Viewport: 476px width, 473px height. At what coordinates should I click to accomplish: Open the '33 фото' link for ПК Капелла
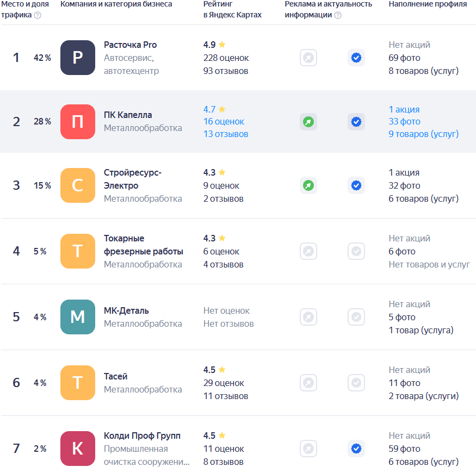pyautogui.click(x=404, y=122)
